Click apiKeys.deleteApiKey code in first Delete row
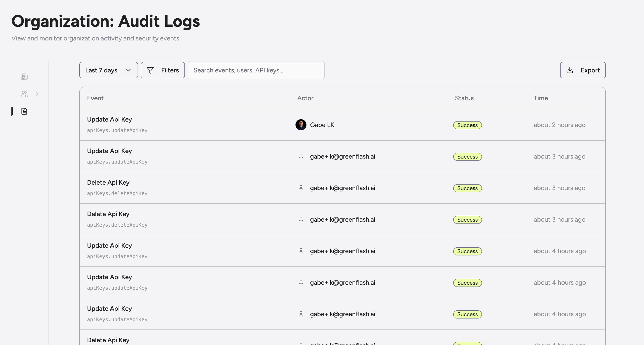 (117, 193)
